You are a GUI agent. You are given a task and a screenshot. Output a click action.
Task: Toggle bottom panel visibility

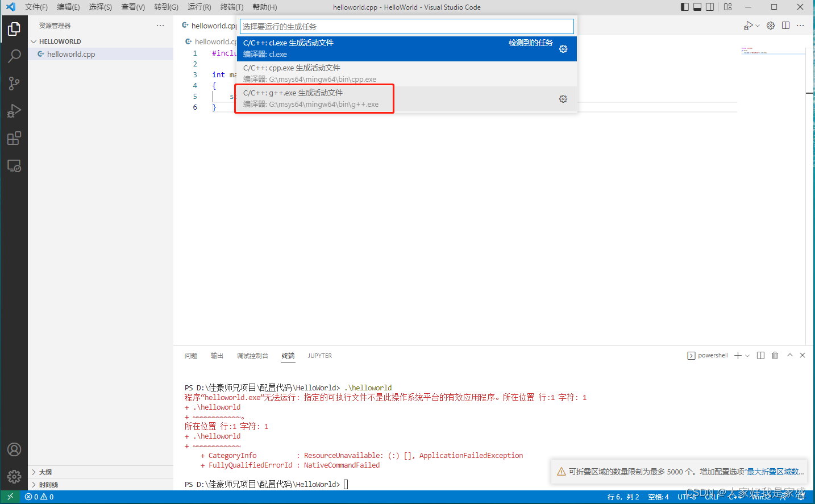pyautogui.click(x=697, y=7)
